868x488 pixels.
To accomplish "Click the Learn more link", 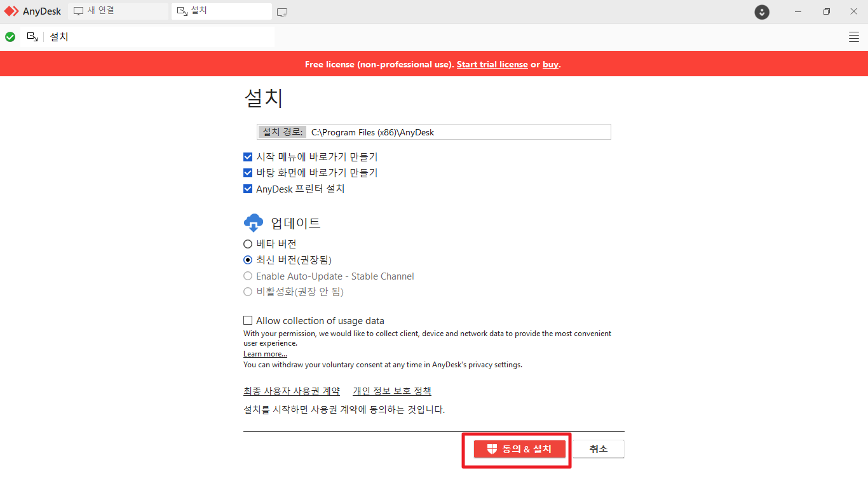I will click(264, 354).
